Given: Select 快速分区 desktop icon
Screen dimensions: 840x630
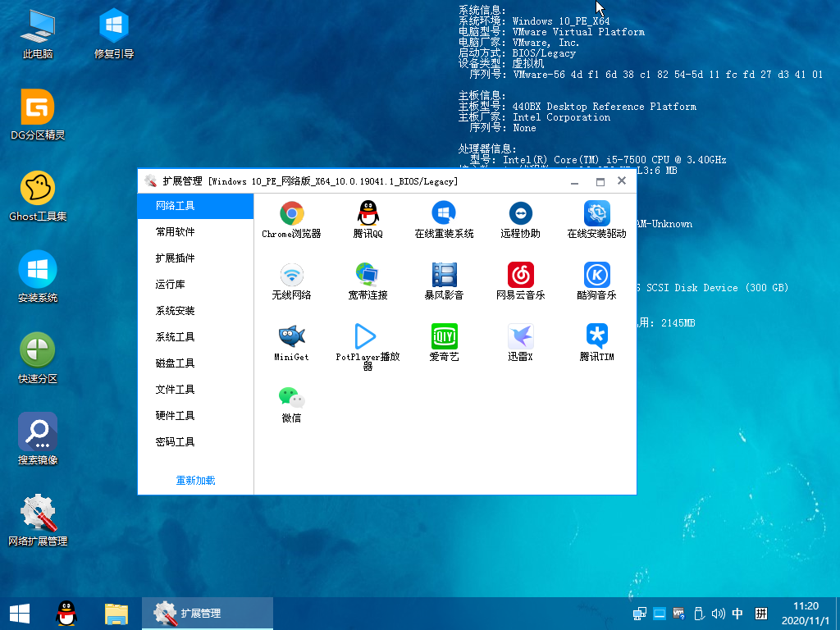Looking at the screenshot, I should point(38,358).
